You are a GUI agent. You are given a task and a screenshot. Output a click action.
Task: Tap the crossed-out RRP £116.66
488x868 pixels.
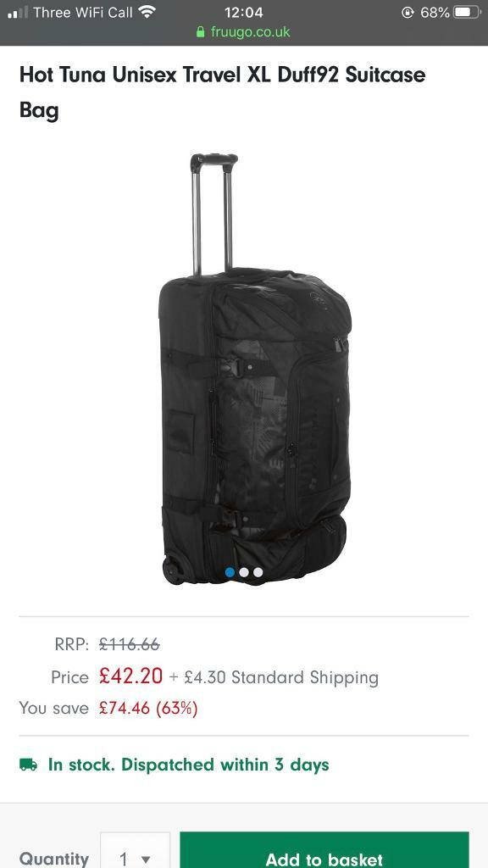point(130,644)
